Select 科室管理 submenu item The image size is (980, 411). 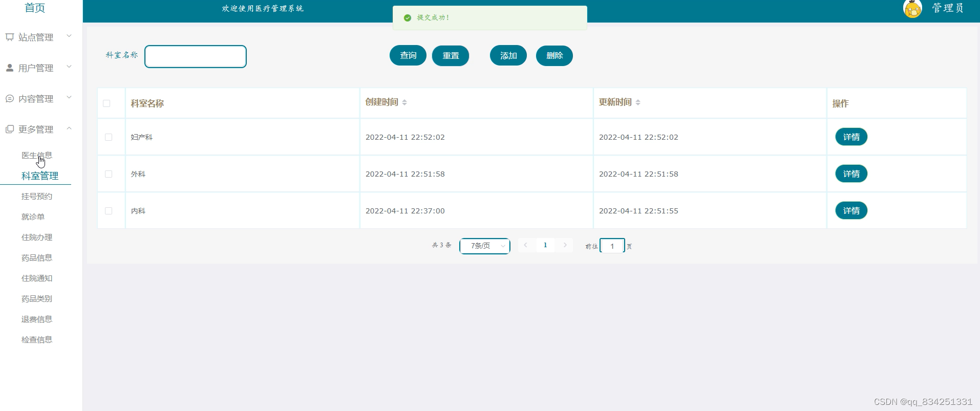click(40, 176)
